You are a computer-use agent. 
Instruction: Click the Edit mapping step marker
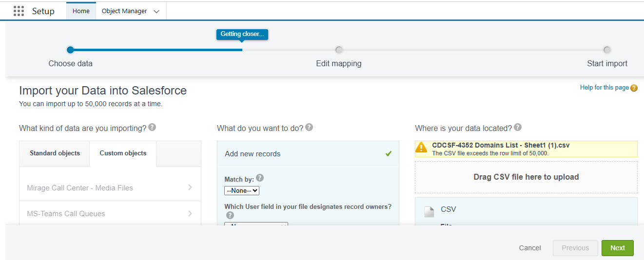click(x=339, y=50)
